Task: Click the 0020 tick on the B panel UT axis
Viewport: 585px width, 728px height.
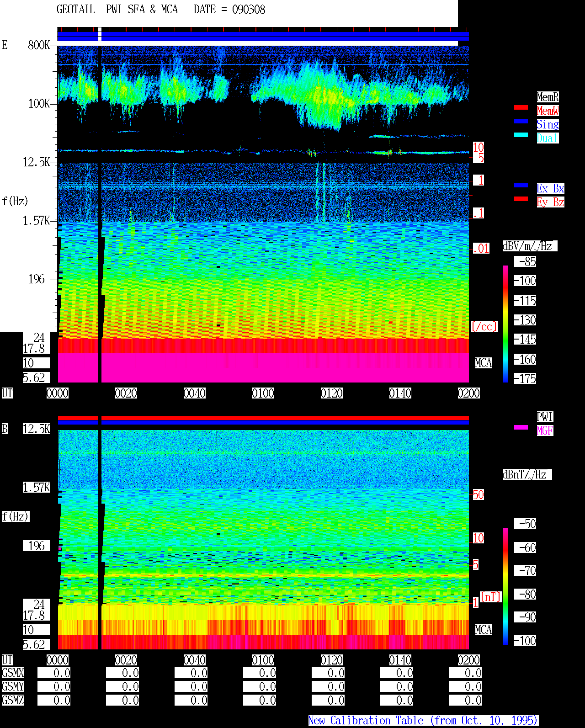Action: [x=126, y=660]
